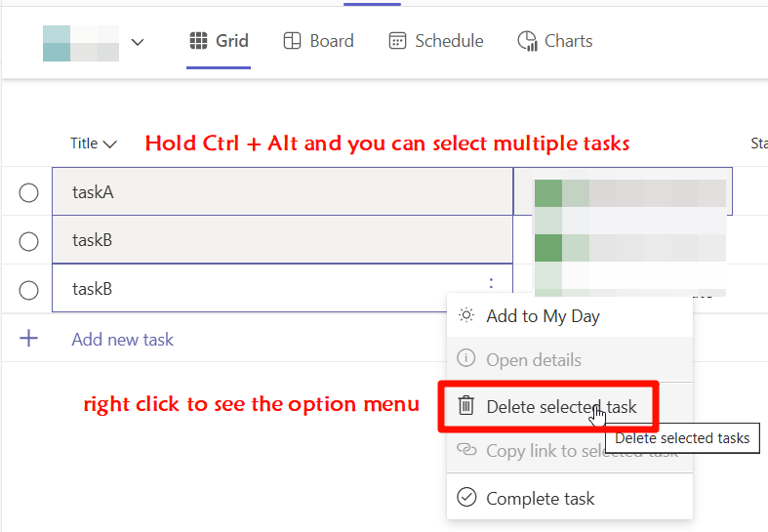Toggle the completion circle for second-row taskB
Screen dimensions: 768x532
pyautogui.click(x=29, y=241)
